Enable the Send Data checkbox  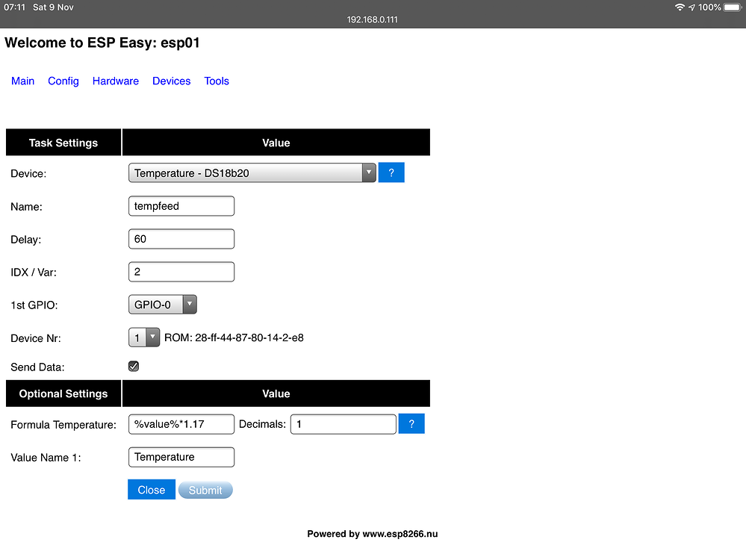[x=133, y=366]
